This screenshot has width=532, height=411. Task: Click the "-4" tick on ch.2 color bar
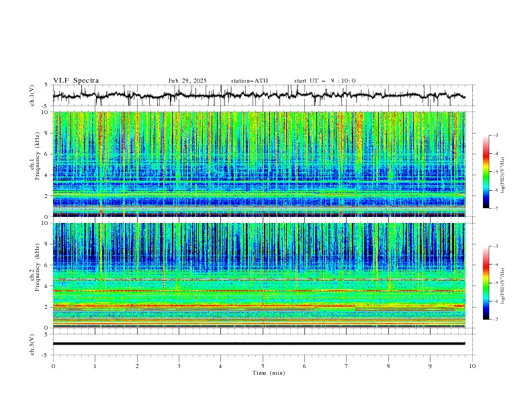(496, 265)
